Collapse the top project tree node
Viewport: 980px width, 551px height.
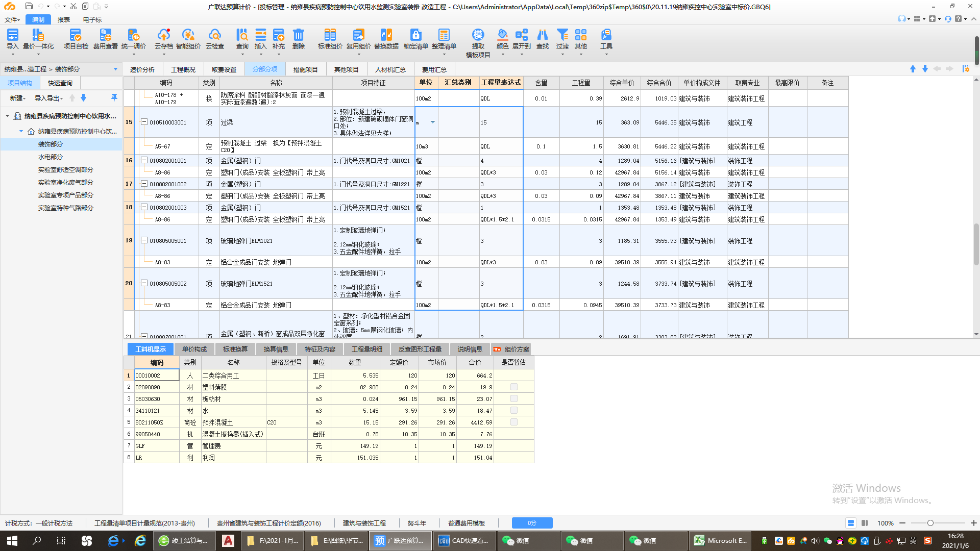[7, 116]
